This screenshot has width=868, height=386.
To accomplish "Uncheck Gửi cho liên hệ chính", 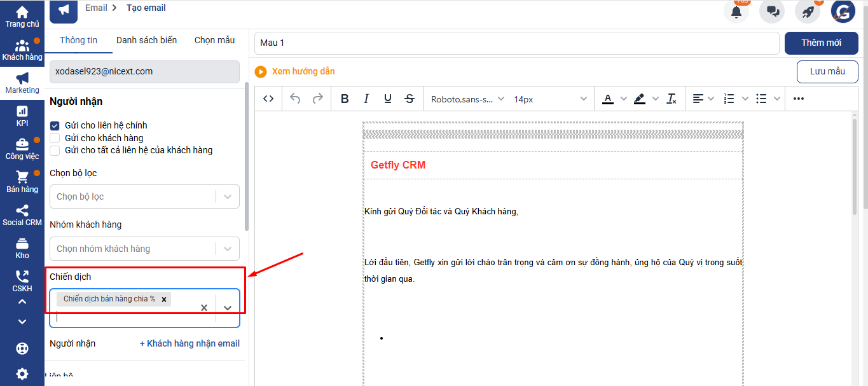I will click(x=55, y=126).
